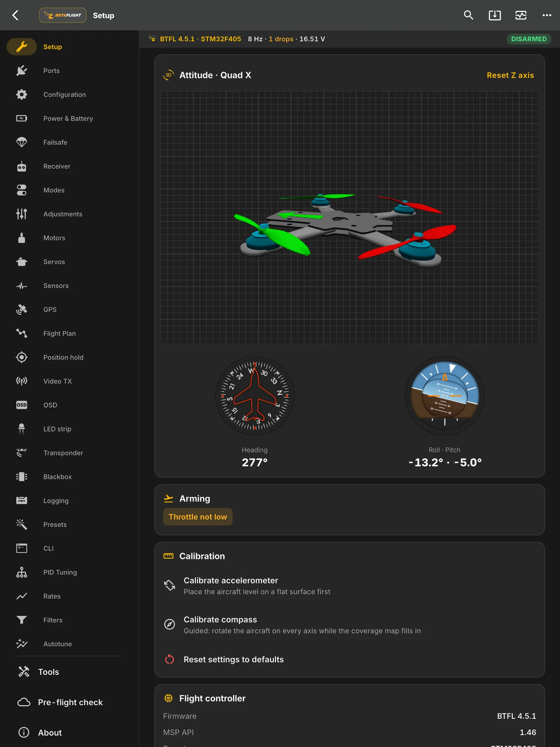Open the About page

coord(69,733)
